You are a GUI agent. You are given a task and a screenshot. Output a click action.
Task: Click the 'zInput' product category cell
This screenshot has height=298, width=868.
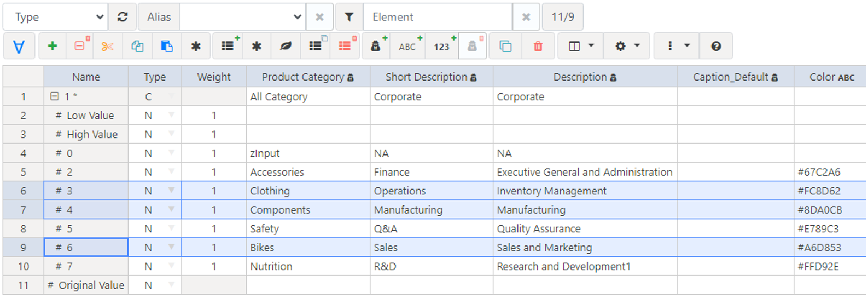(308, 153)
